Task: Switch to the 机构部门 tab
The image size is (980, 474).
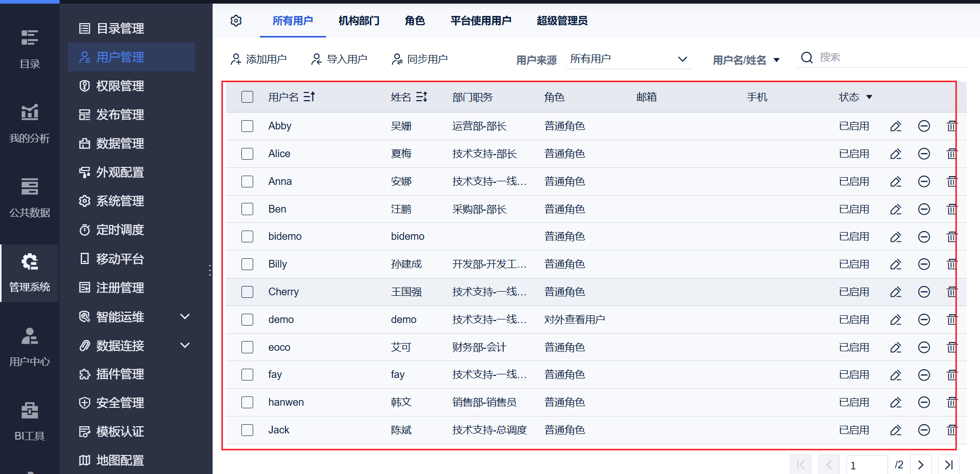Action: click(x=359, y=21)
